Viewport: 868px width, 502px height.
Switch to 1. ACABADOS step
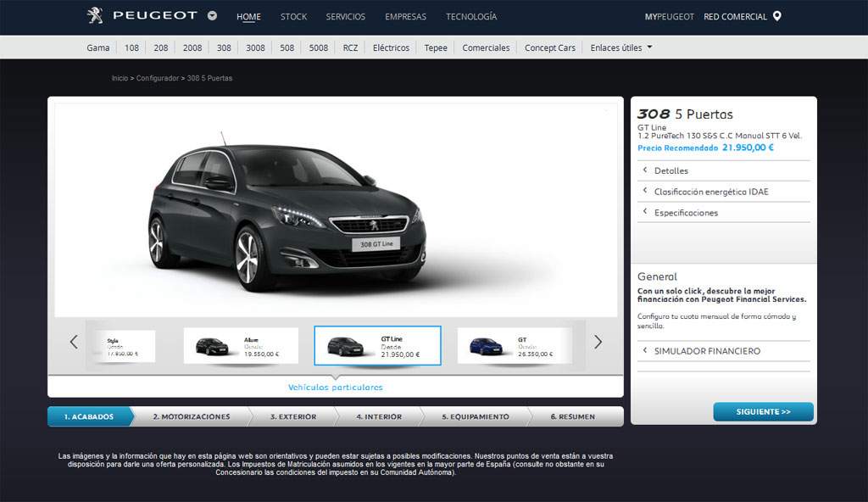[x=89, y=416]
